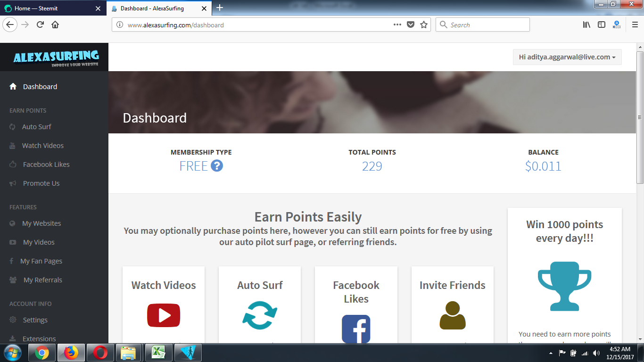Click the trophy icon
This screenshot has height=362, width=644.
(565, 286)
